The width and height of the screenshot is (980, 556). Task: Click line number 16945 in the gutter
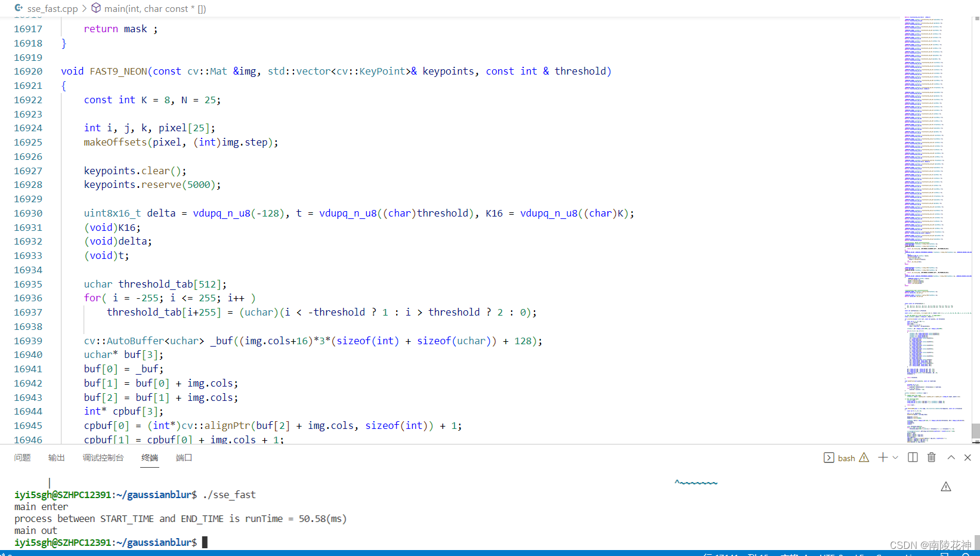[x=28, y=425]
